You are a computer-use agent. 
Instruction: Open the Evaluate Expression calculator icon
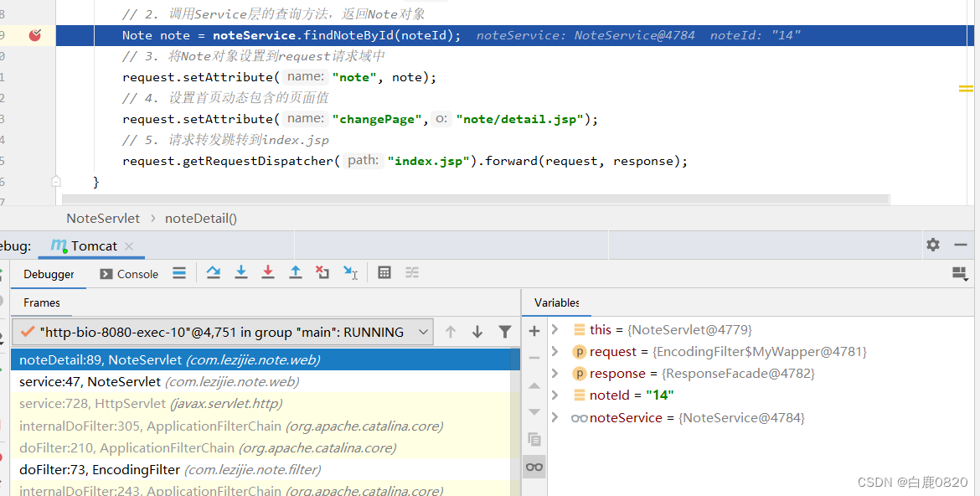[x=384, y=272]
